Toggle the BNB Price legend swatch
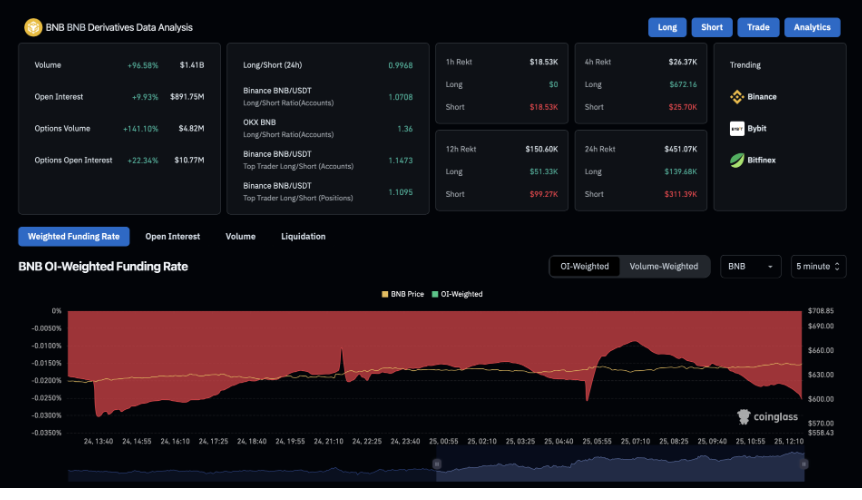This screenshot has width=862, height=500. [x=385, y=295]
